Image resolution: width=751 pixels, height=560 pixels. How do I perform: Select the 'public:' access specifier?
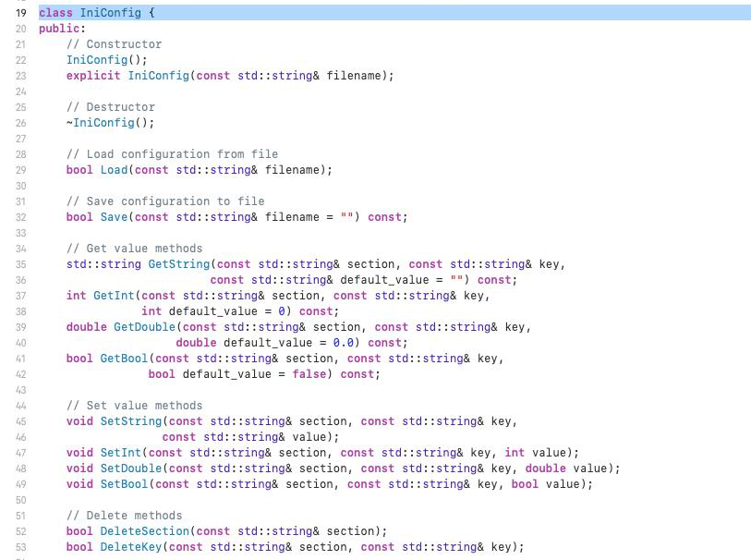62,29
